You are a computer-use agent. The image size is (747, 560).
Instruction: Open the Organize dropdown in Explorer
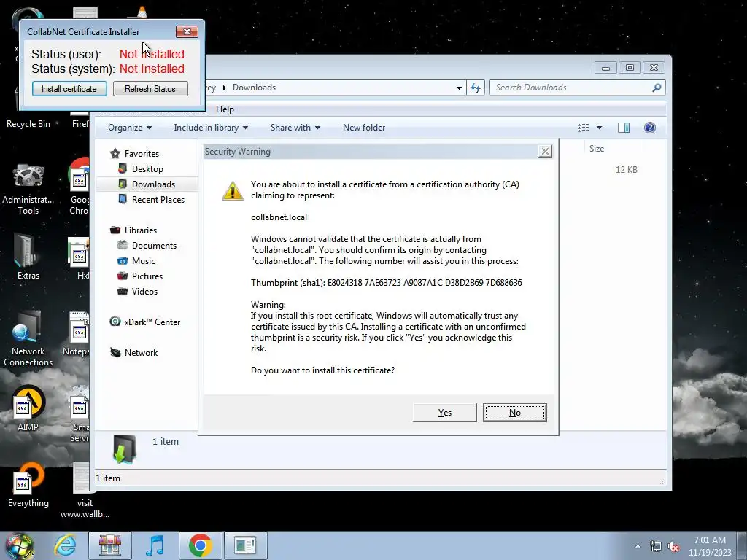tap(130, 128)
